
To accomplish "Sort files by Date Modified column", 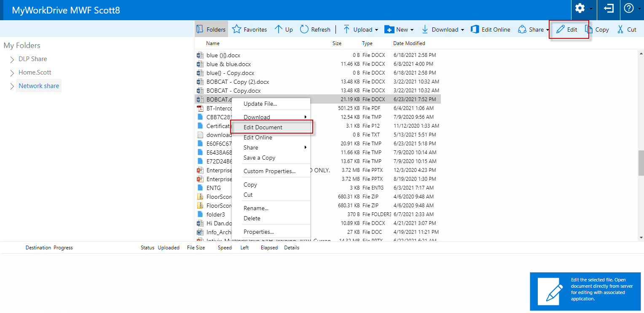I will pos(409,43).
